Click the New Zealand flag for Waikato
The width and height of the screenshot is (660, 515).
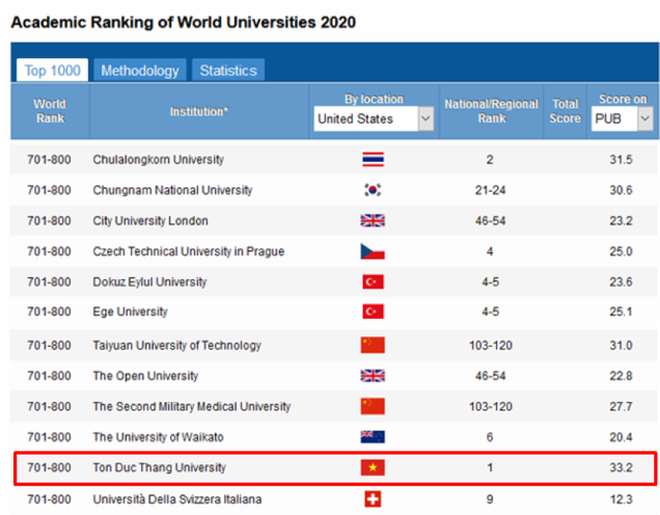pyautogui.click(x=373, y=437)
